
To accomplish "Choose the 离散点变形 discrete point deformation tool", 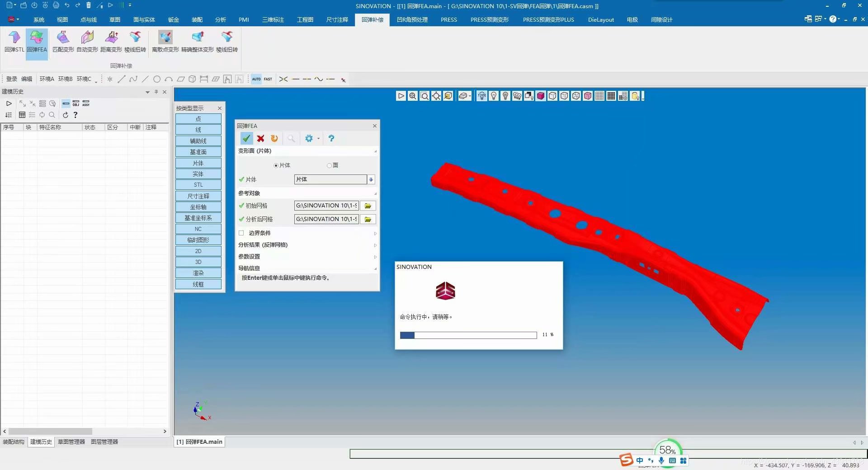I will (165, 42).
